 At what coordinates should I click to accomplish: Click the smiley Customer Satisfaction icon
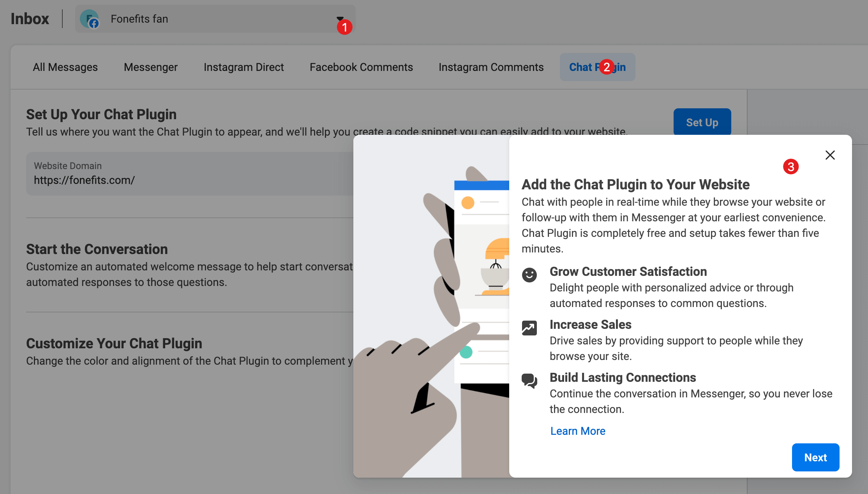[529, 275]
